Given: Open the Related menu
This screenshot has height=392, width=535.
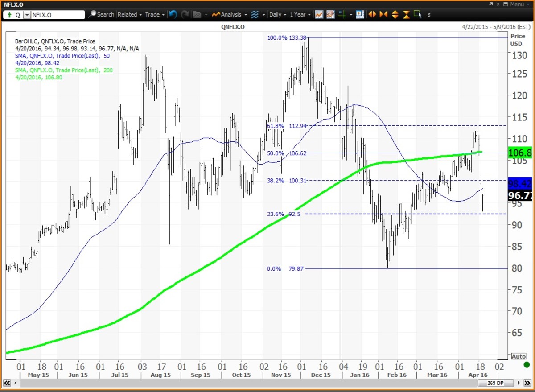Looking at the screenshot, I should click(x=129, y=14).
